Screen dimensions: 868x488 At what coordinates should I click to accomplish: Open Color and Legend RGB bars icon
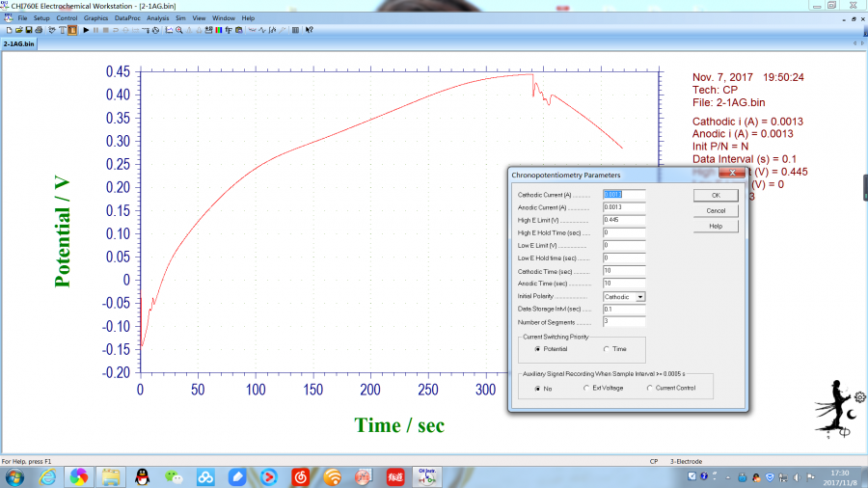point(219,30)
